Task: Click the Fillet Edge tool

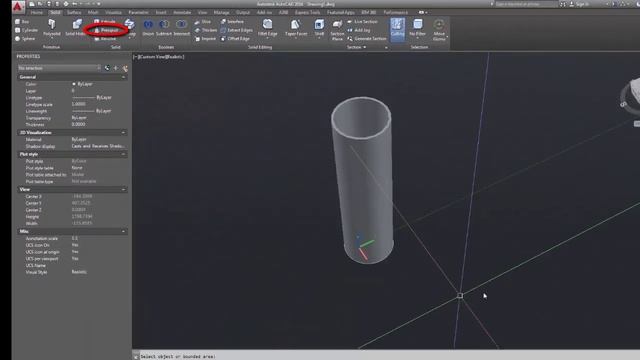Action: pos(268,28)
